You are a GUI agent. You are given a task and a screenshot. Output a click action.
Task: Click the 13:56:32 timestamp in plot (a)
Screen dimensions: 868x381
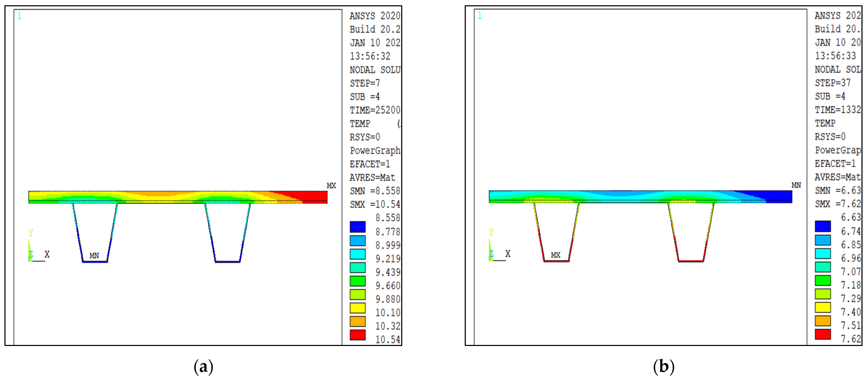click(370, 56)
